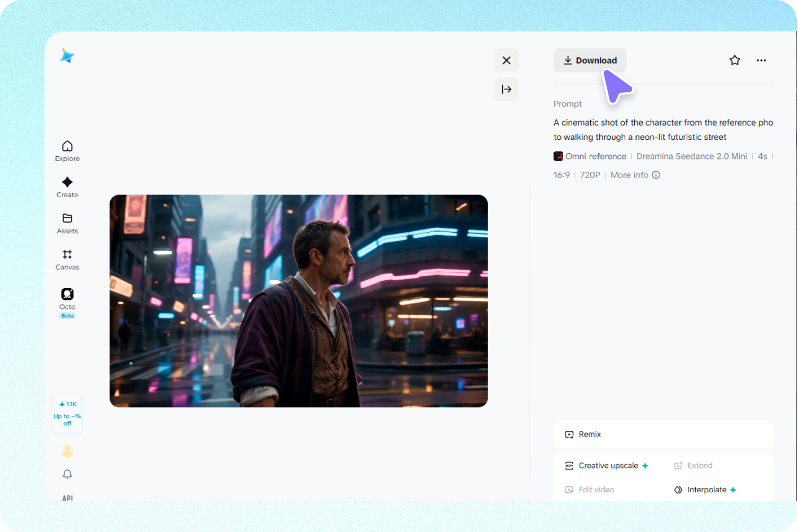Image resolution: width=798 pixels, height=532 pixels.
Task: Open the Canvas workspace
Action: pyautogui.click(x=67, y=260)
